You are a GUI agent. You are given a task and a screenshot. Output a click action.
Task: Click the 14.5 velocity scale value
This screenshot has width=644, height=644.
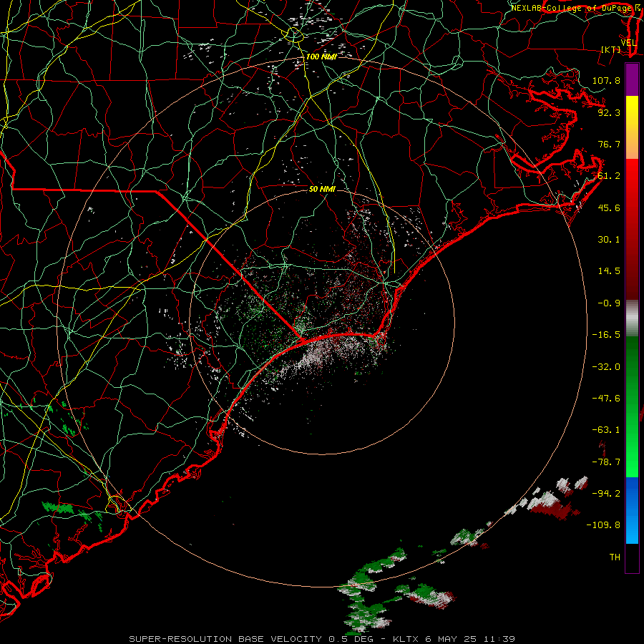[x=609, y=271]
